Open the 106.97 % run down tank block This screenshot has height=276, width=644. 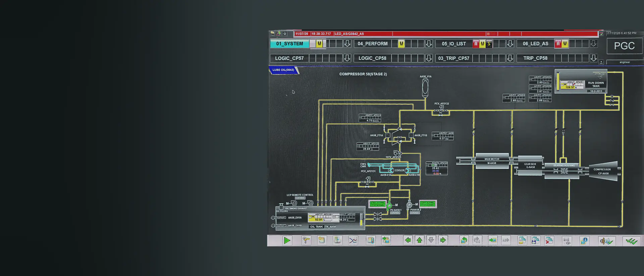click(x=572, y=85)
